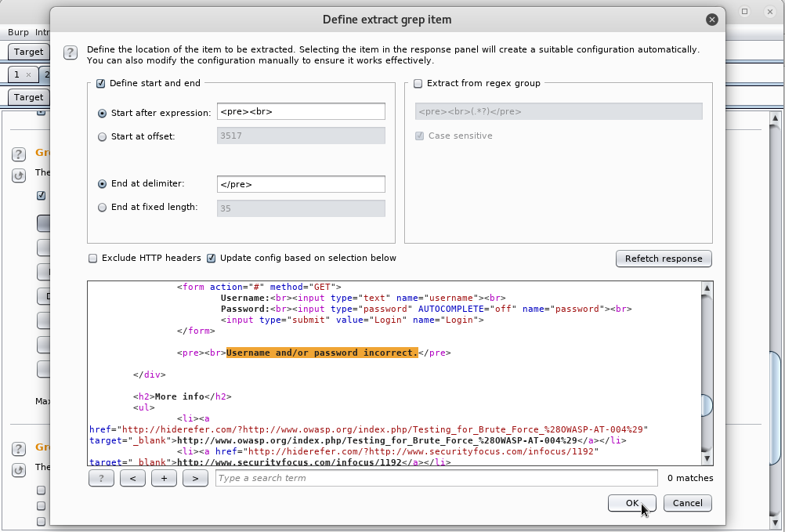The height and width of the screenshot is (532, 785).
Task: Go to next search match arrow button
Action: tap(195, 478)
